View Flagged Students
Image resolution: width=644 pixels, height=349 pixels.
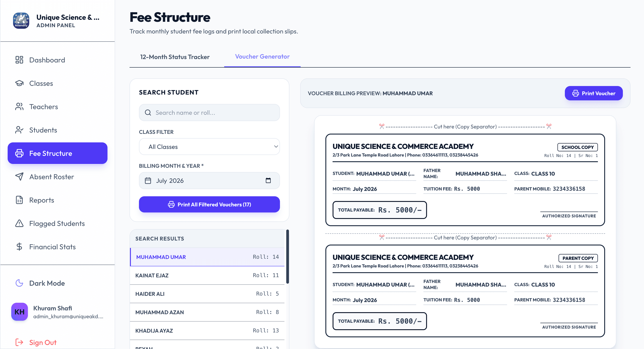pyautogui.click(x=58, y=223)
